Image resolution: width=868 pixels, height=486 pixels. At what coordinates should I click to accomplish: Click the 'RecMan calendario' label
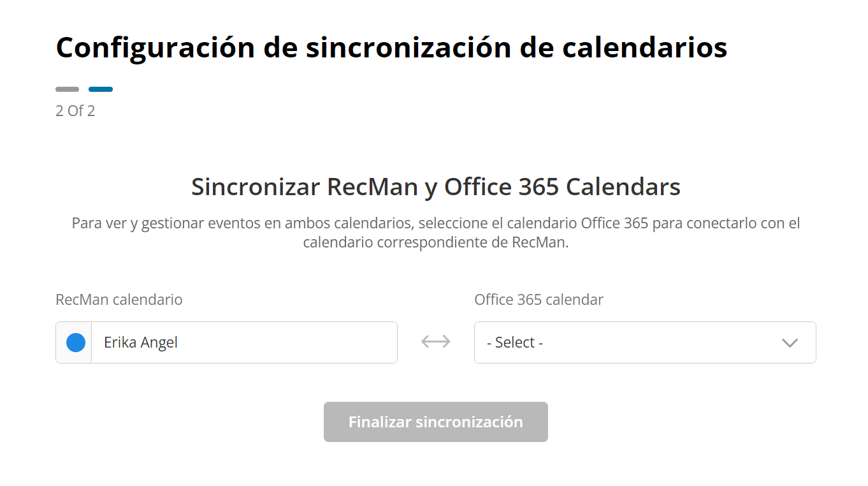(x=119, y=300)
